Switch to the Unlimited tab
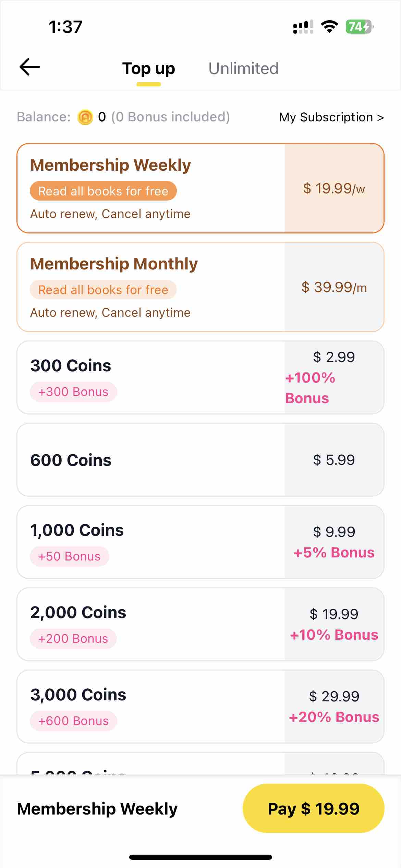This screenshot has width=401, height=868. [x=243, y=68]
